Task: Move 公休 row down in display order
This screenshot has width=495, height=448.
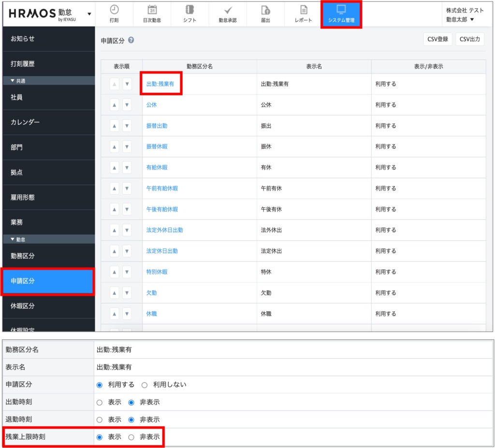Action: click(127, 105)
